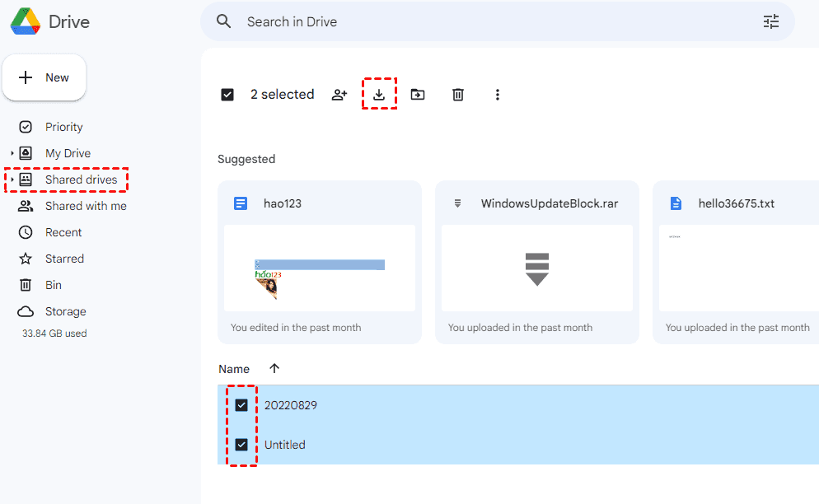Click the name sort direction arrow
This screenshot has height=504, width=819.
[x=274, y=369]
